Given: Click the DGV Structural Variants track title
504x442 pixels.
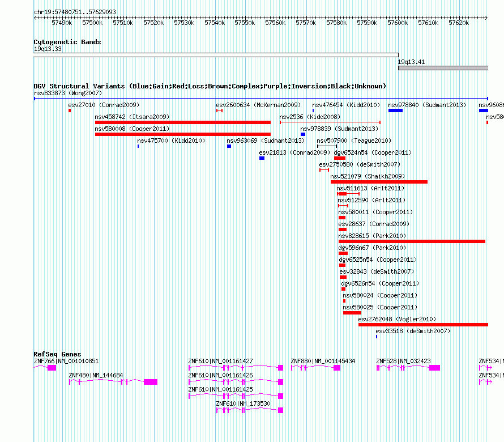Looking at the screenshot, I should [210, 86].
